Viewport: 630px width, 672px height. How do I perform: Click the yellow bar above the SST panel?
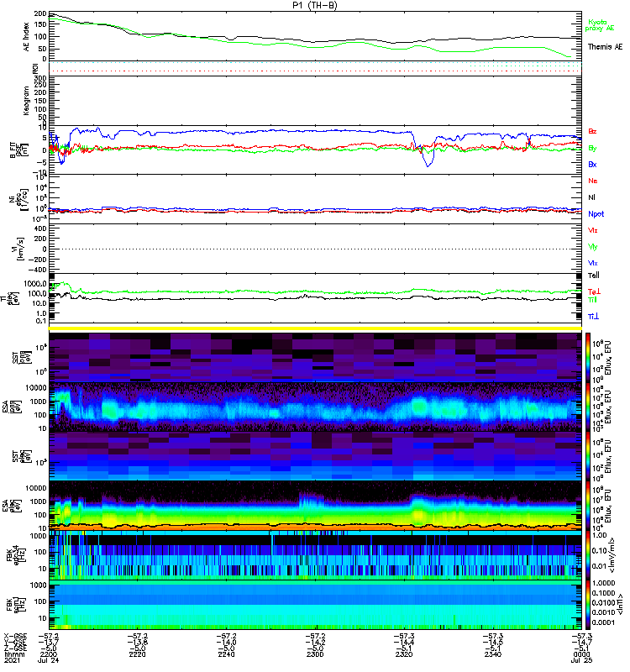315,328
